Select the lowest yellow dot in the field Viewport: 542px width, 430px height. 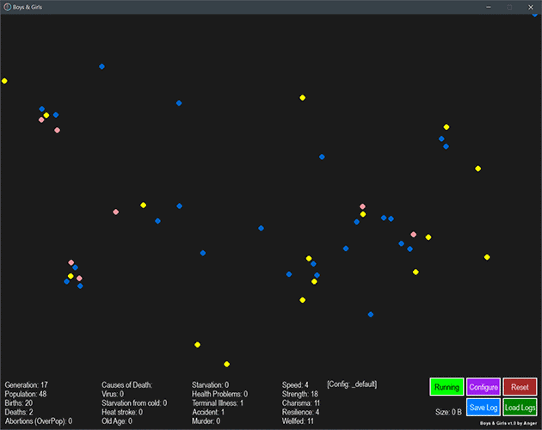coord(227,364)
